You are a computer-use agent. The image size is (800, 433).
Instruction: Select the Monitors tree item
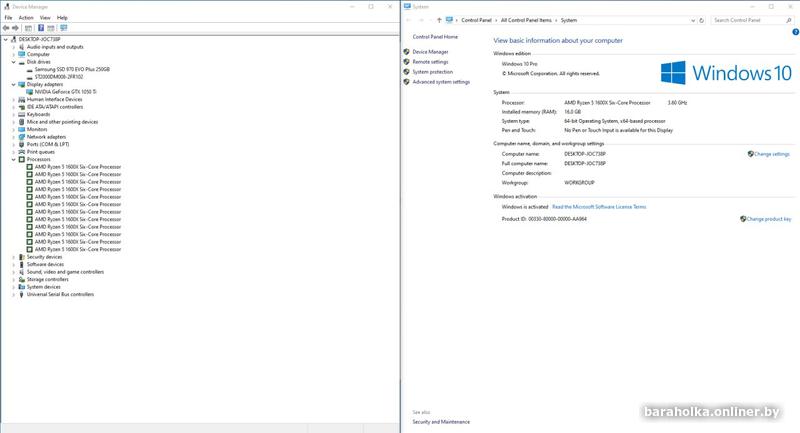pos(37,130)
